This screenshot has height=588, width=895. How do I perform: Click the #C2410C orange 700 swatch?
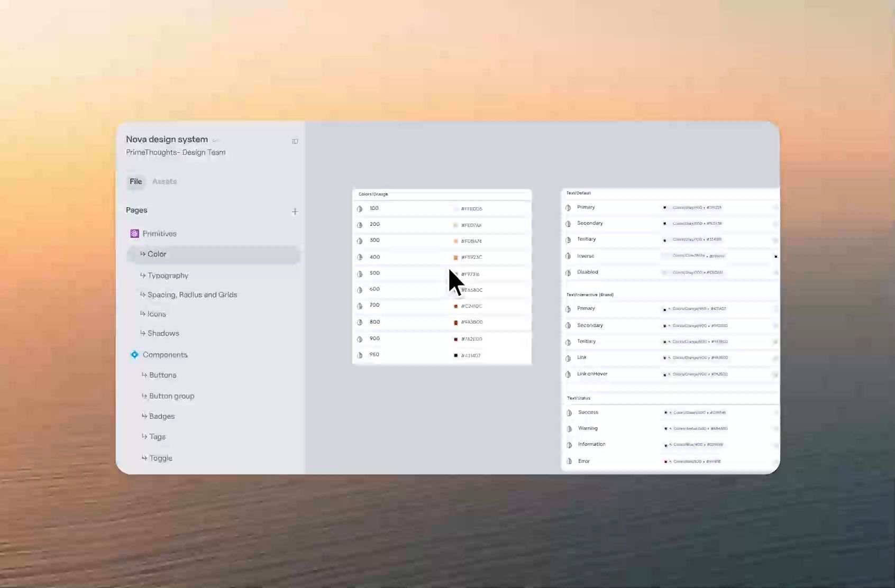pyautogui.click(x=455, y=306)
